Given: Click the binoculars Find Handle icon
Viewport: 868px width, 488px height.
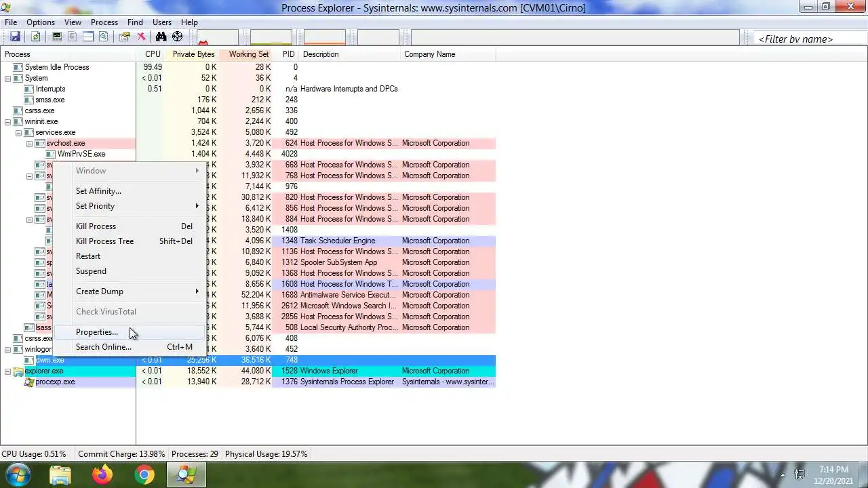Looking at the screenshot, I should pyautogui.click(x=161, y=37).
